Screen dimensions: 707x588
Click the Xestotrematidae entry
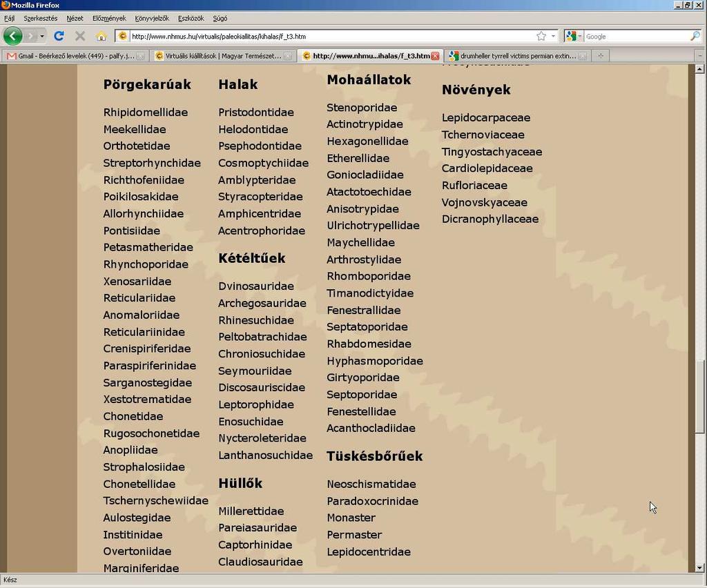[147, 399]
